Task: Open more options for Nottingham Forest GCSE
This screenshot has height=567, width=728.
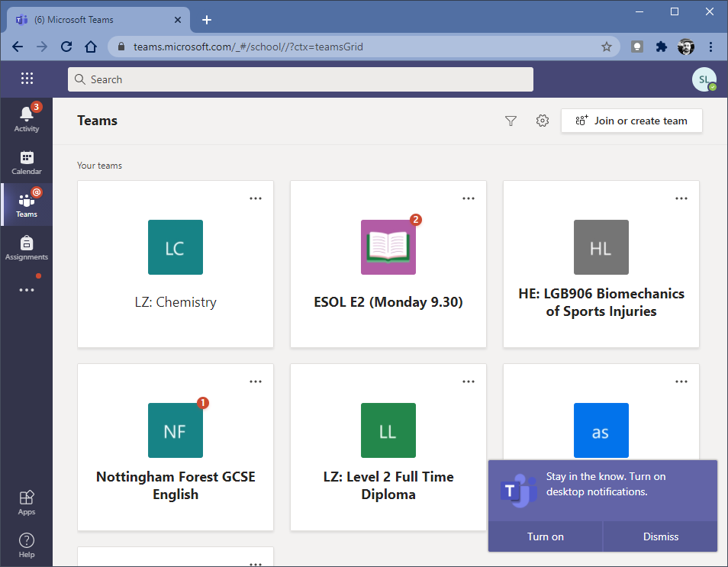Action: click(256, 382)
